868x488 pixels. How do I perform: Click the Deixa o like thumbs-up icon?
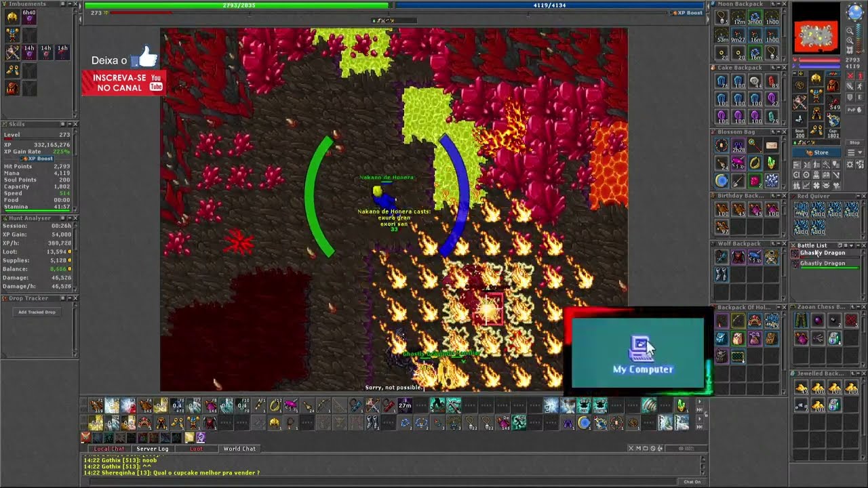pos(143,58)
